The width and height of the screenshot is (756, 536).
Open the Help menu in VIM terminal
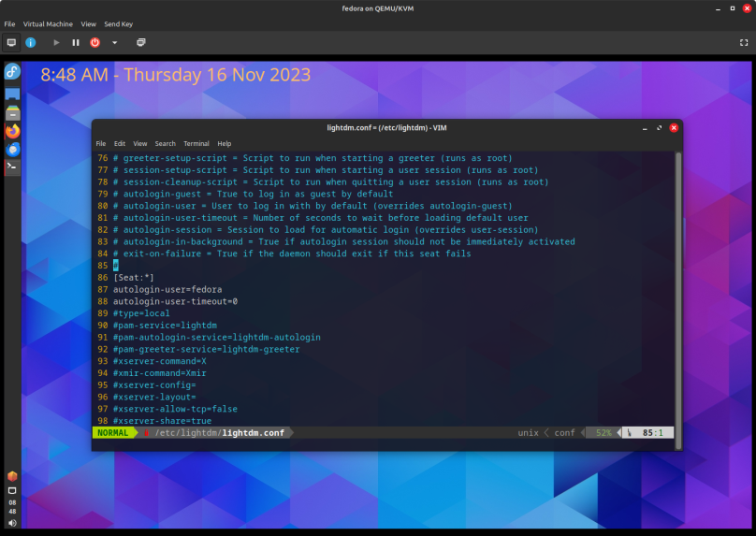[225, 144]
